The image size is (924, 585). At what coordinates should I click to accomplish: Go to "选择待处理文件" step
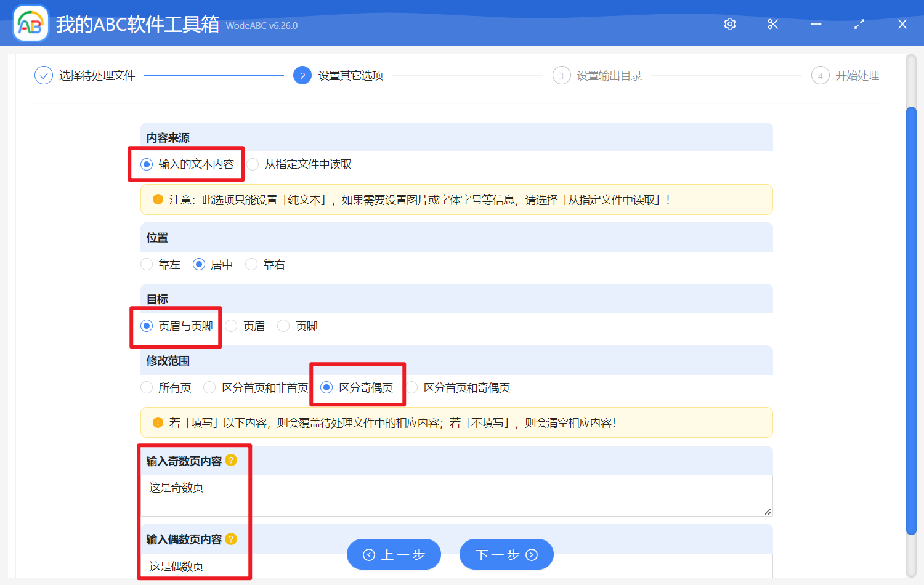tap(97, 76)
